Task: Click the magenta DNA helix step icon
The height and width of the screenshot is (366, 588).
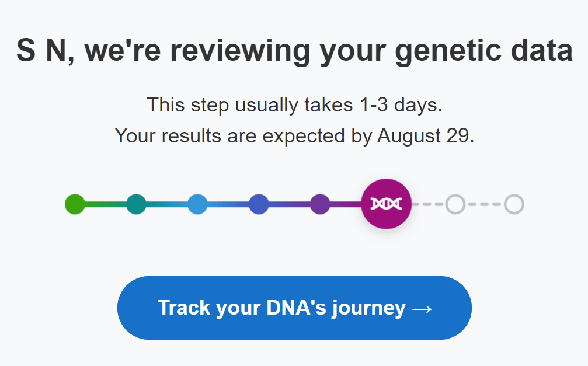Action: (x=386, y=204)
